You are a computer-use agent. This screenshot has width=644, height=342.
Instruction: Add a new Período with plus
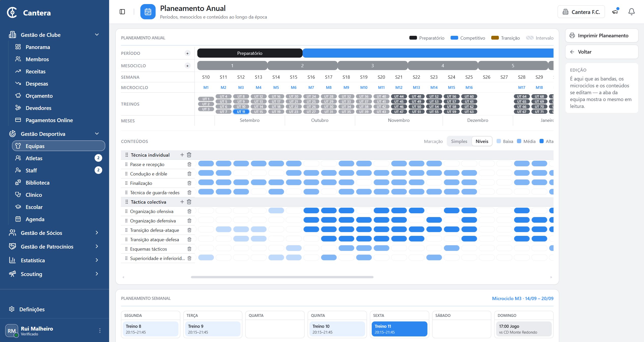click(x=187, y=53)
